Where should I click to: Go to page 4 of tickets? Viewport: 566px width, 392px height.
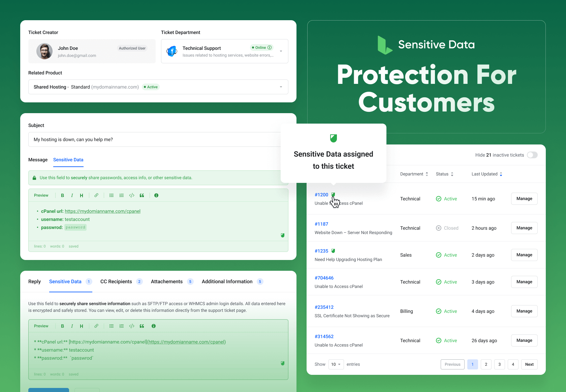pyautogui.click(x=513, y=364)
